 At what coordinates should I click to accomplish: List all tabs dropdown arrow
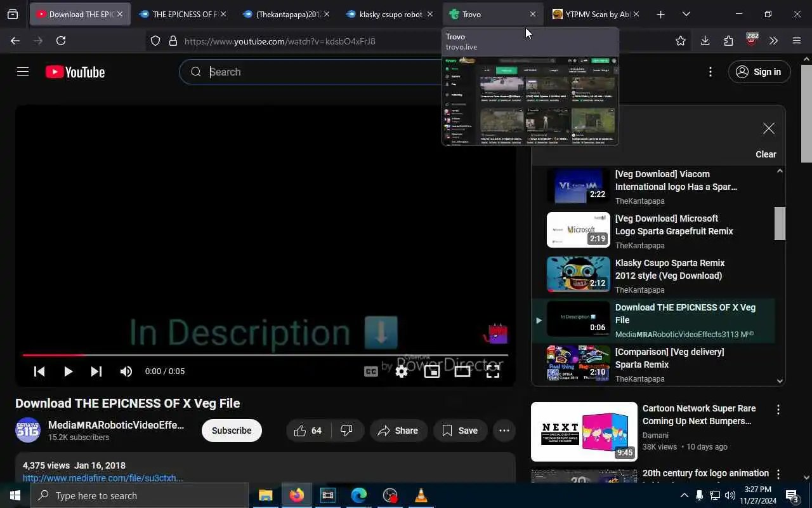pyautogui.click(x=686, y=14)
